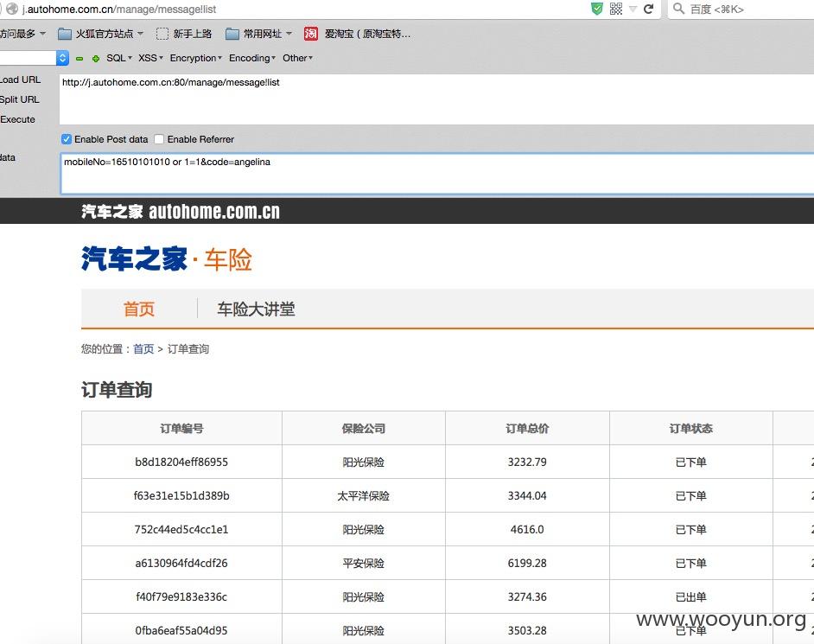Click the price 6199.28 cell
Viewport: 814px width, 644px height.
pyautogui.click(x=527, y=564)
